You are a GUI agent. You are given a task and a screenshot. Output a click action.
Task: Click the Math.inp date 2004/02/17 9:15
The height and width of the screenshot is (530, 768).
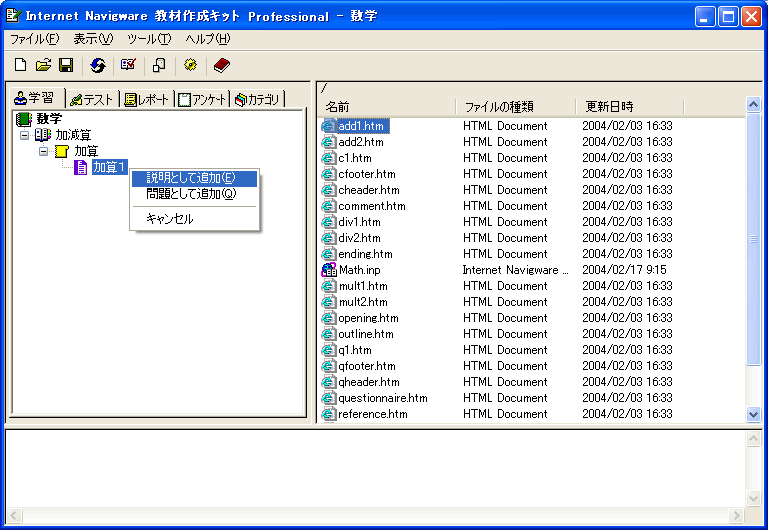(x=624, y=270)
